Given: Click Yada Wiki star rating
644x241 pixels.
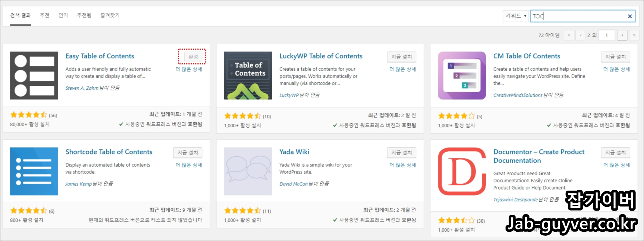Looking at the screenshot, I should click(243, 211).
